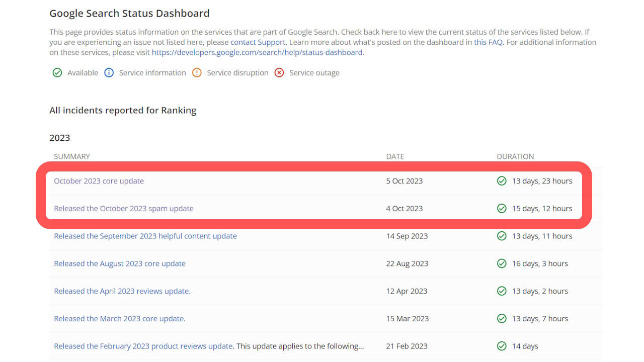
Task: Click the DURATION column header
Action: [x=515, y=156]
